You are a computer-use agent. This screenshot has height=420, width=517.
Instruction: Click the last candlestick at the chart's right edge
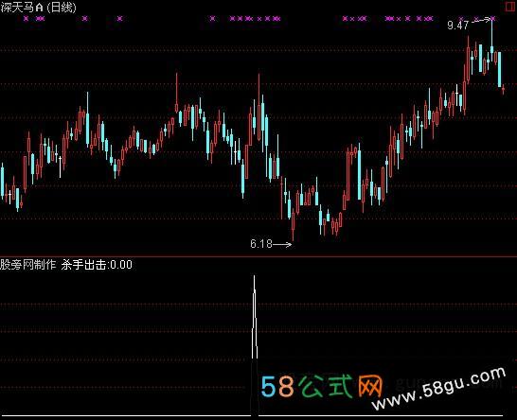(503, 89)
